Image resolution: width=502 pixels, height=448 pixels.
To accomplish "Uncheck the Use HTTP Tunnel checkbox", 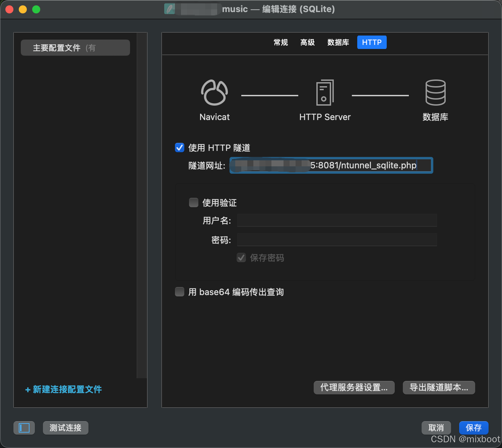I will [180, 148].
